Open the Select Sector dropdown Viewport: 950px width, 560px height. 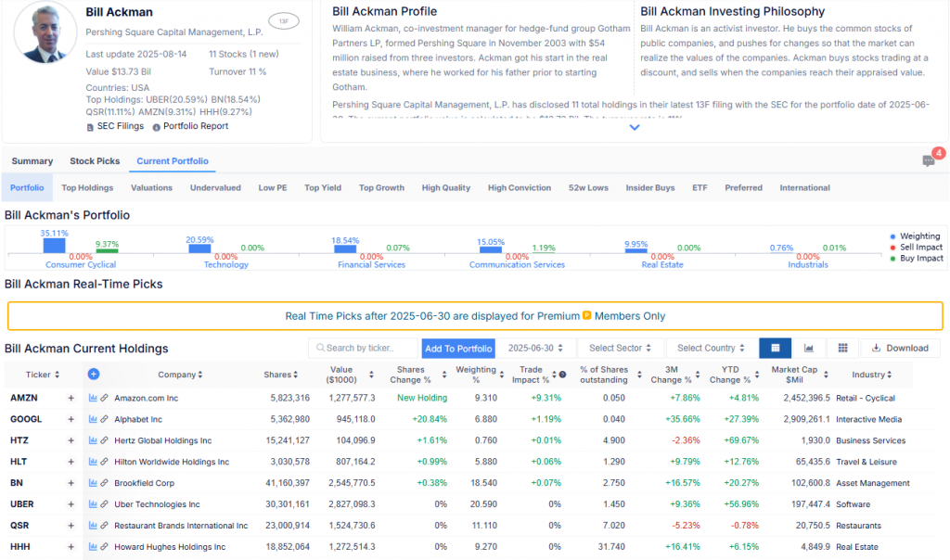[620, 348]
